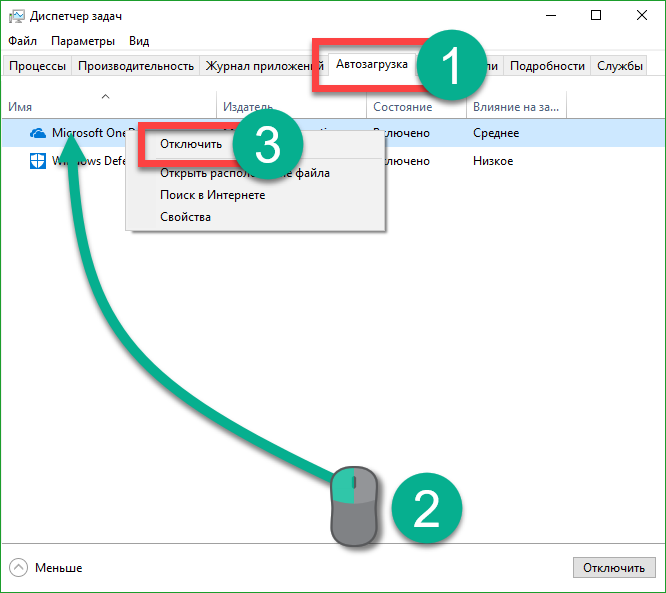Select the Windows Defender shield icon
The image size is (666, 593).
tap(38, 161)
